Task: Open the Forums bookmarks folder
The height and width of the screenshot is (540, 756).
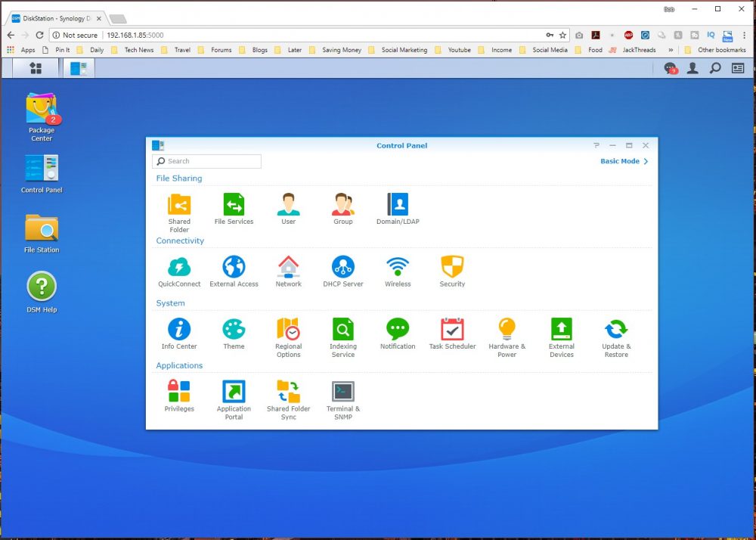Action: pos(215,50)
